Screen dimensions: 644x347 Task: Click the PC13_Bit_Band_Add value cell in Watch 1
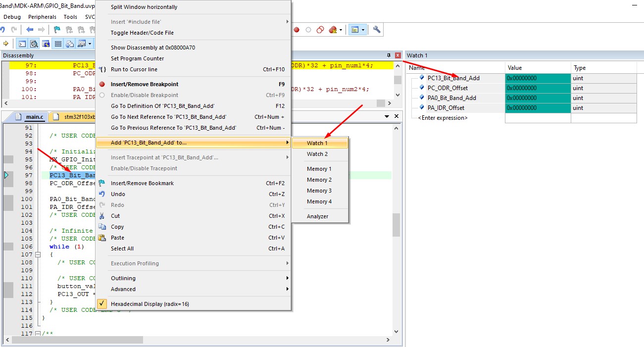(538, 78)
